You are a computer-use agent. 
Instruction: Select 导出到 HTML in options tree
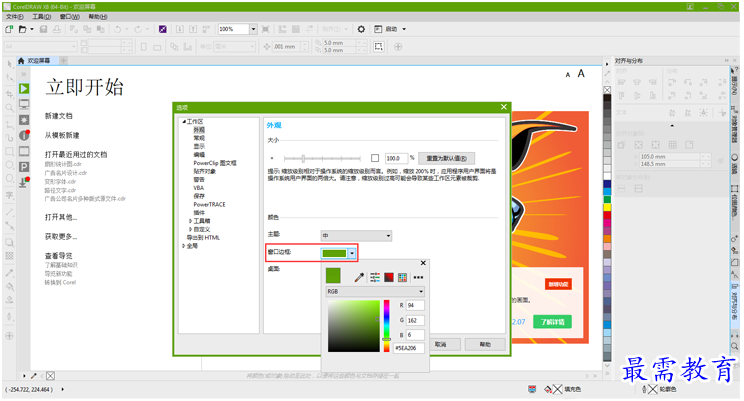(x=203, y=238)
